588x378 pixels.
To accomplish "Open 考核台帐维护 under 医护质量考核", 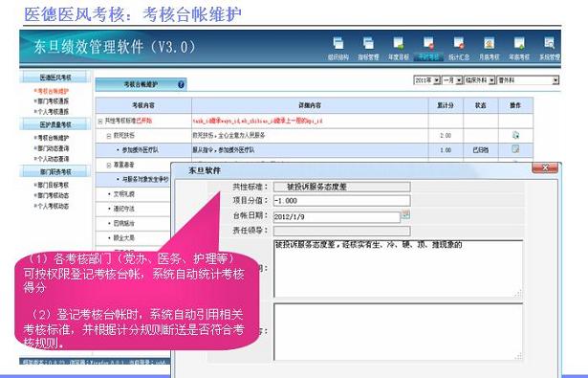I will pyautogui.click(x=52, y=138).
